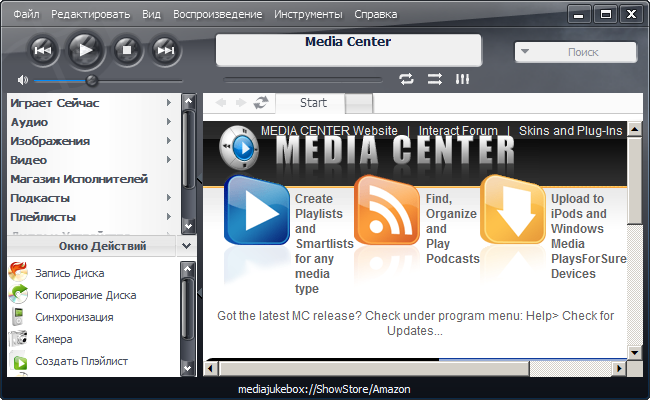Open the Interact Forum link
650x400 pixels.
pos(458,131)
